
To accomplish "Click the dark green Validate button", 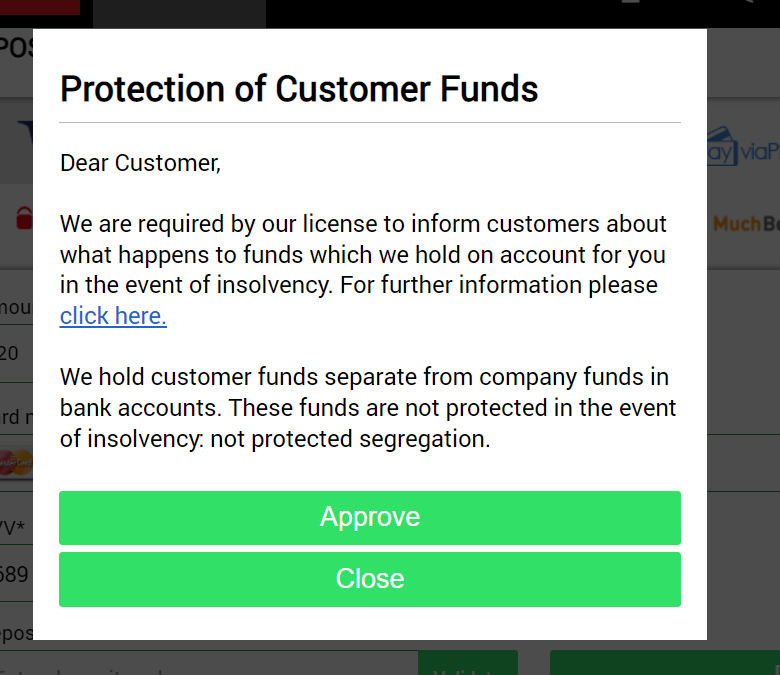I will click(468, 663).
